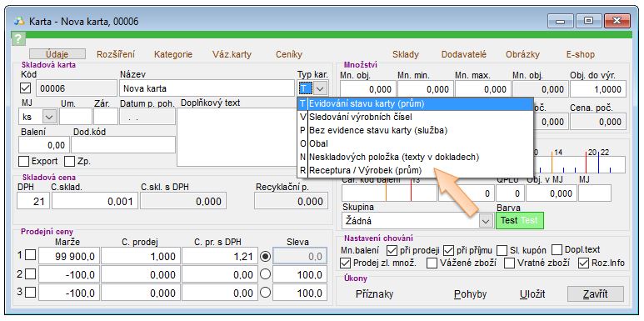
Task: Switch to the Ceníky tab
Action: pyautogui.click(x=289, y=54)
